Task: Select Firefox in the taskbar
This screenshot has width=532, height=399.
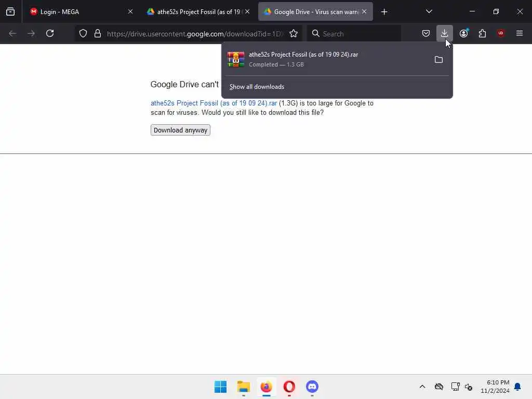Action: [267, 387]
